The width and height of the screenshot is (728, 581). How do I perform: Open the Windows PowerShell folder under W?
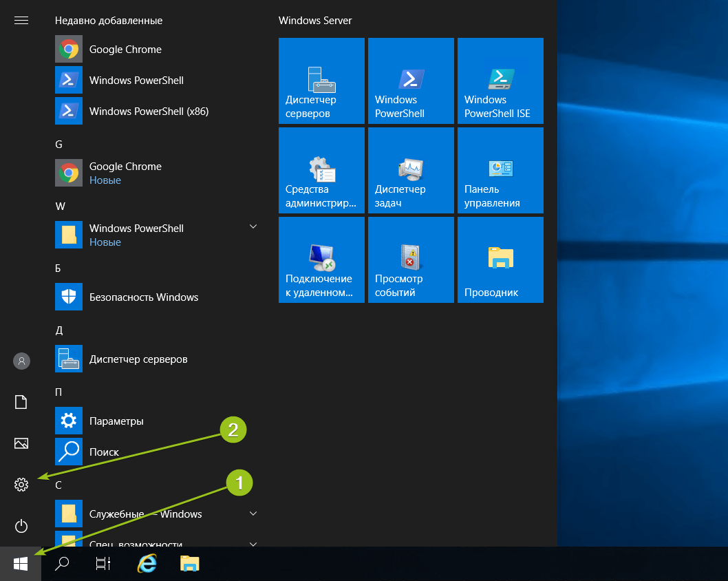click(158, 235)
